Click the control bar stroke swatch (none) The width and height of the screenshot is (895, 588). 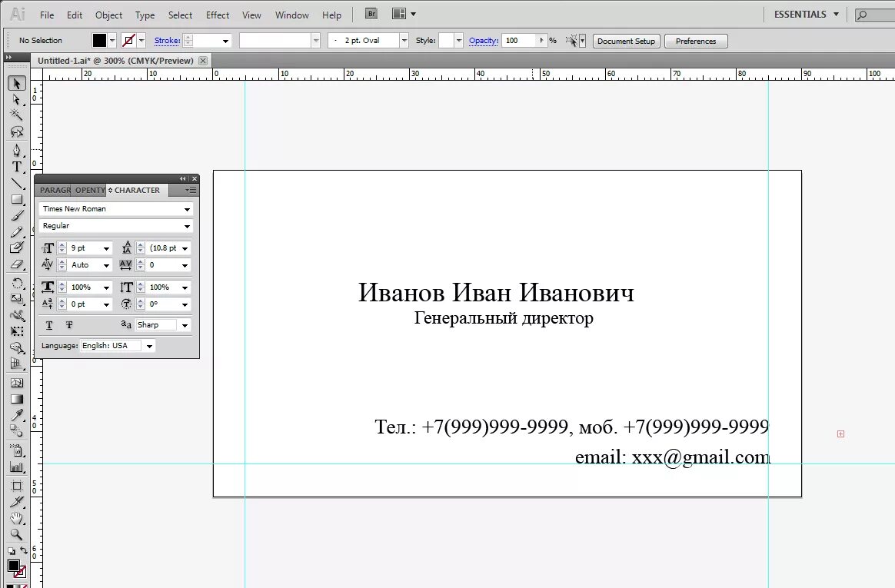pos(128,41)
